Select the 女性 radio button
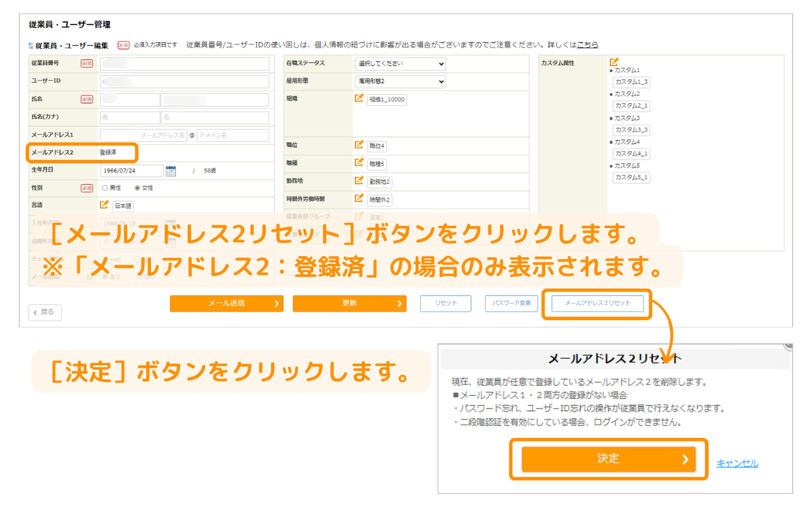 (x=138, y=188)
